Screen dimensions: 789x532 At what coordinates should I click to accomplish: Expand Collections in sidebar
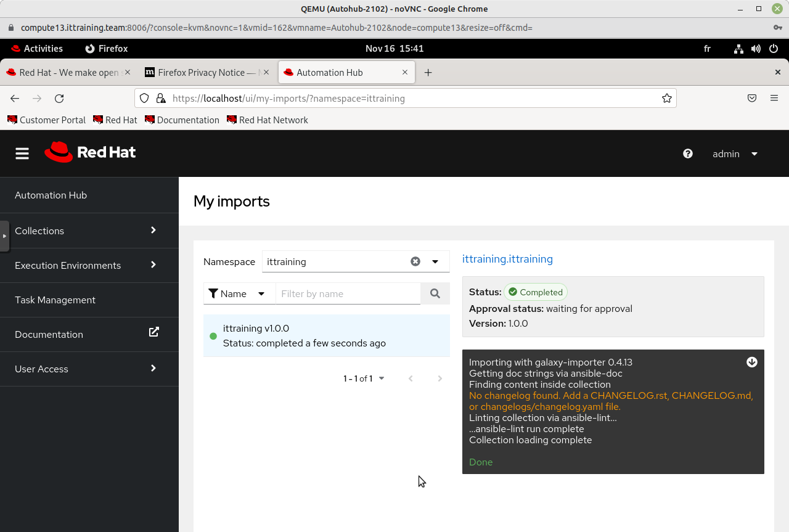click(89, 231)
